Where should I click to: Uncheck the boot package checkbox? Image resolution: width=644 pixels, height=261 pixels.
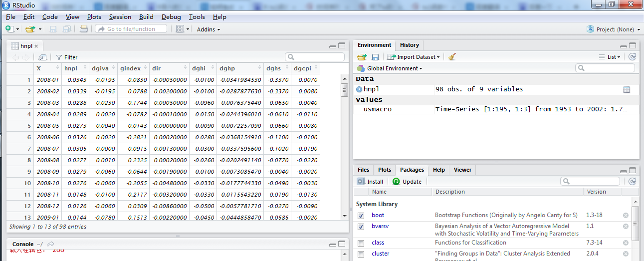[361, 216]
